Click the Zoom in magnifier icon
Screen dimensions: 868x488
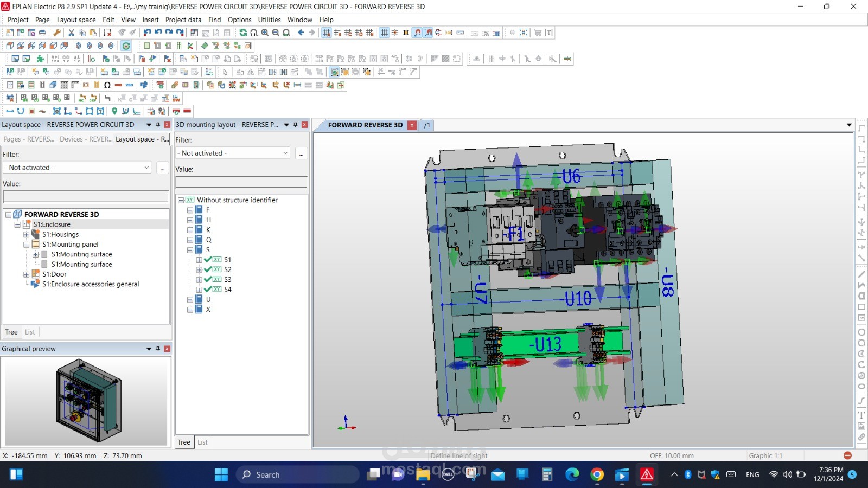[x=265, y=33]
